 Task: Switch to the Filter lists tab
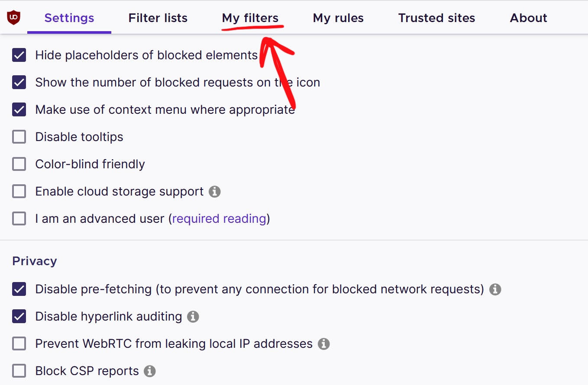click(158, 18)
